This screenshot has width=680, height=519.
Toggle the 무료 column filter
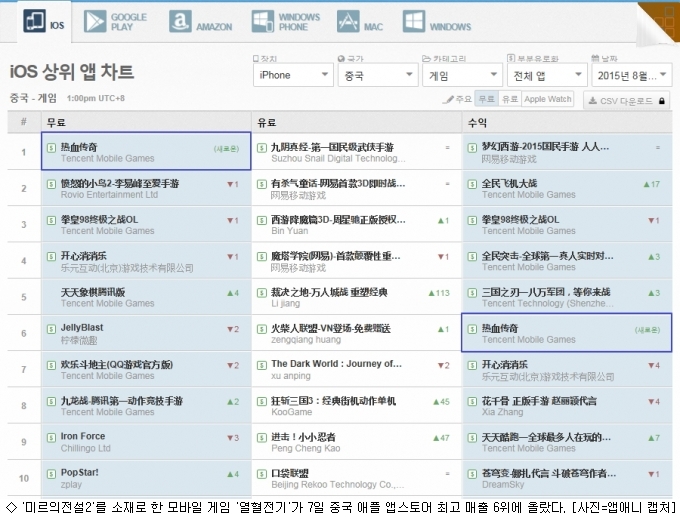487,99
